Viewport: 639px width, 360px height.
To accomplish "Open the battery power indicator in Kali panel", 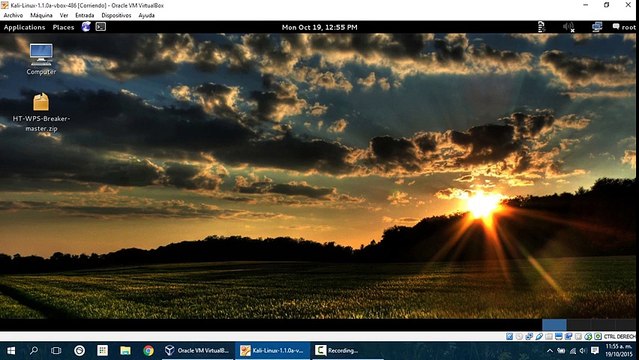I will 541,27.
